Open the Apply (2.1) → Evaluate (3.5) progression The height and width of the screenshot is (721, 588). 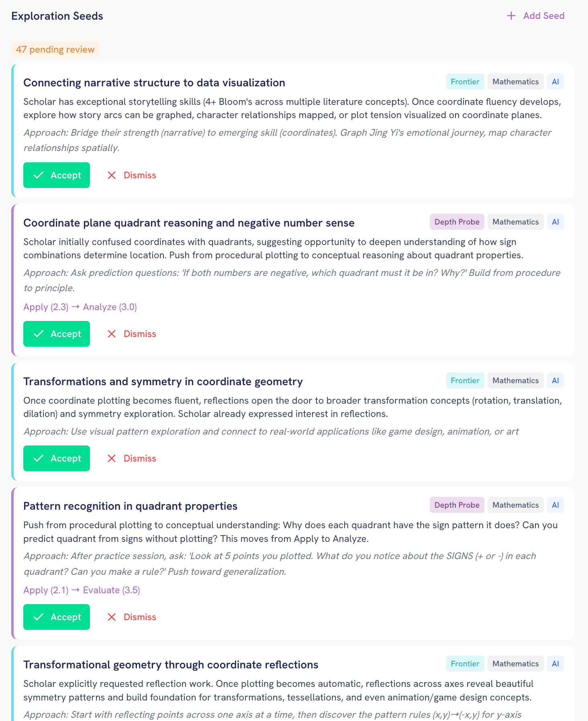[82, 590]
